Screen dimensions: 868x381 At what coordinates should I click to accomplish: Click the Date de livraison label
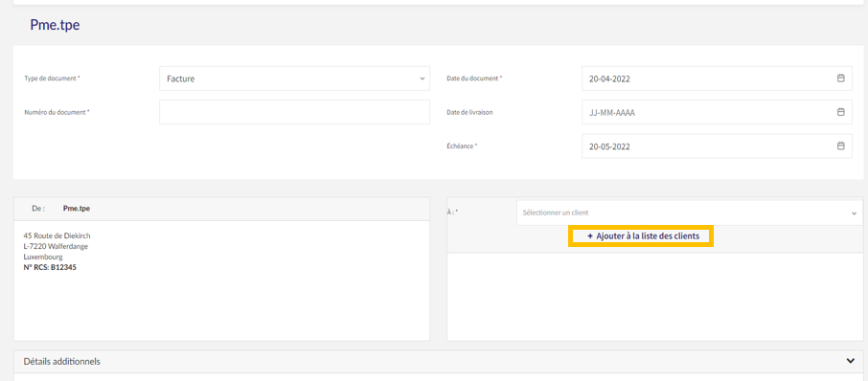click(469, 112)
